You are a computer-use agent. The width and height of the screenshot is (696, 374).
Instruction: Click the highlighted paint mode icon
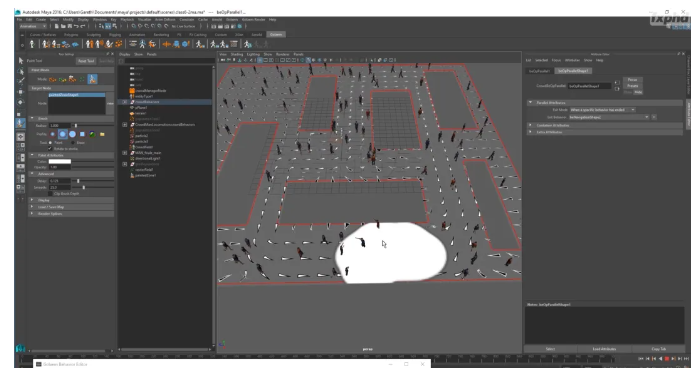point(92,79)
